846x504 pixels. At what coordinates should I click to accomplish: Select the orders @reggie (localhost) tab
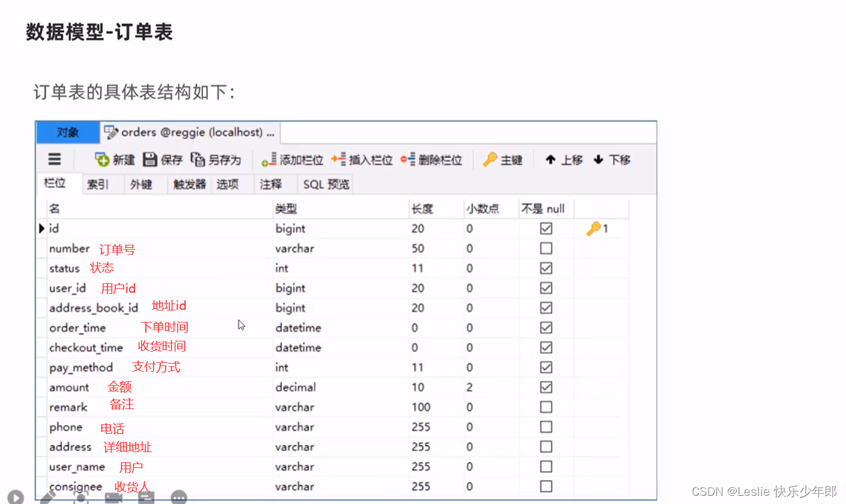point(190,132)
